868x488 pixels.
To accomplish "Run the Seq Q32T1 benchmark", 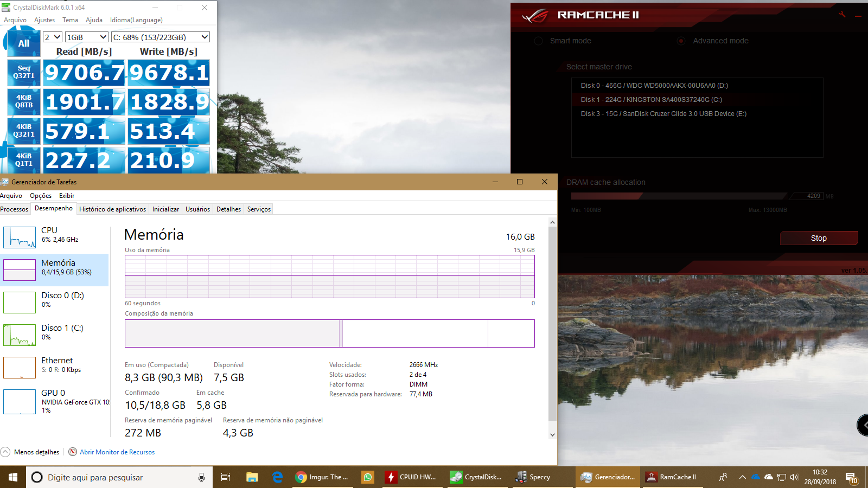I will (24, 72).
